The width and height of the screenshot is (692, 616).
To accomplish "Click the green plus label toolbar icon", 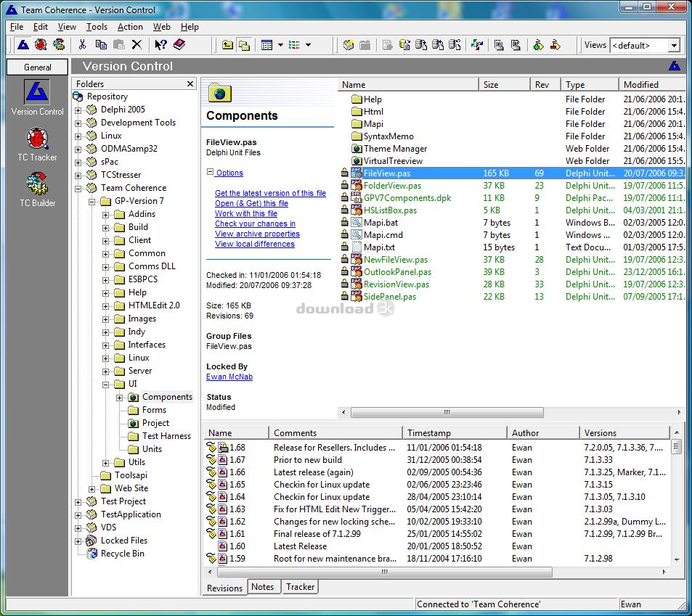I will (x=538, y=45).
